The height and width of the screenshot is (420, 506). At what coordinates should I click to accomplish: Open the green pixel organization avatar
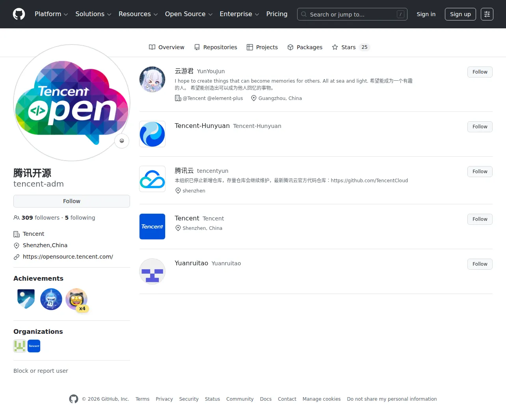20,346
